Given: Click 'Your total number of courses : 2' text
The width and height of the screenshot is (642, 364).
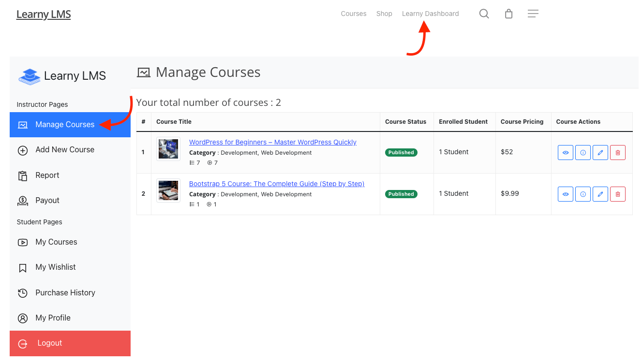Looking at the screenshot, I should tap(209, 102).
